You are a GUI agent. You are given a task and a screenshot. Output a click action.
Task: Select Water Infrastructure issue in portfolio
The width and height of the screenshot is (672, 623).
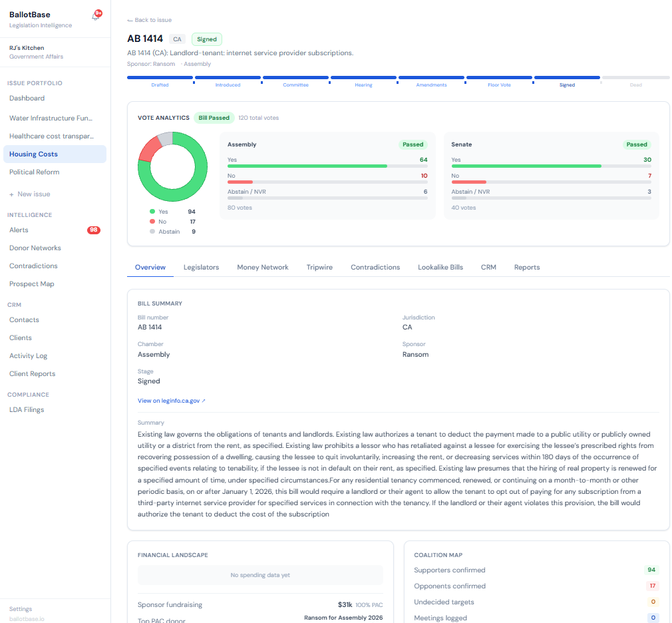pyautogui.click(x=51, y=118)
